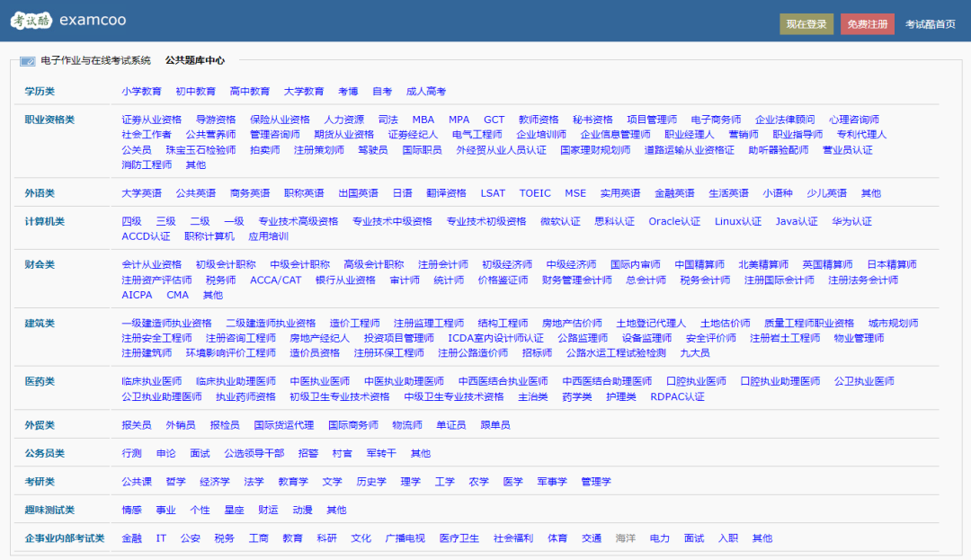971x560 pixels.
Task: Open 小学教育 category link
Action: (141, 91)
